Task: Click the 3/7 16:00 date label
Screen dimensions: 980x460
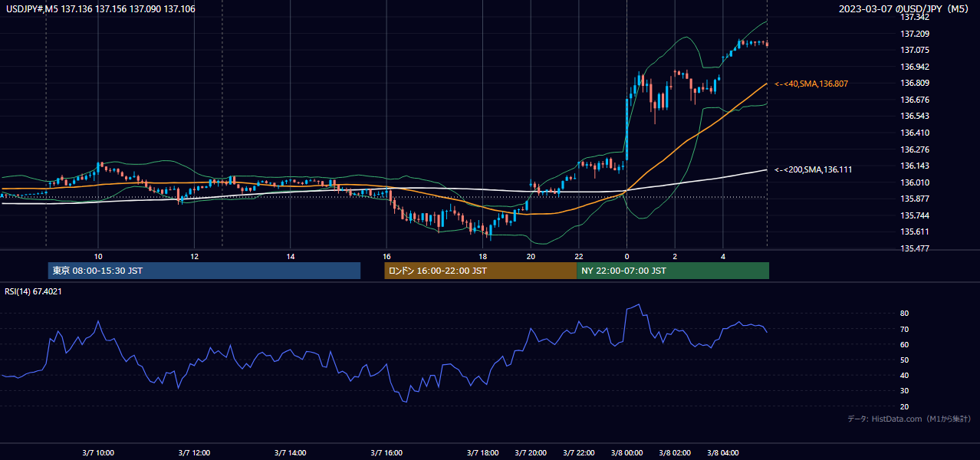Action: (x=386, y=453)
